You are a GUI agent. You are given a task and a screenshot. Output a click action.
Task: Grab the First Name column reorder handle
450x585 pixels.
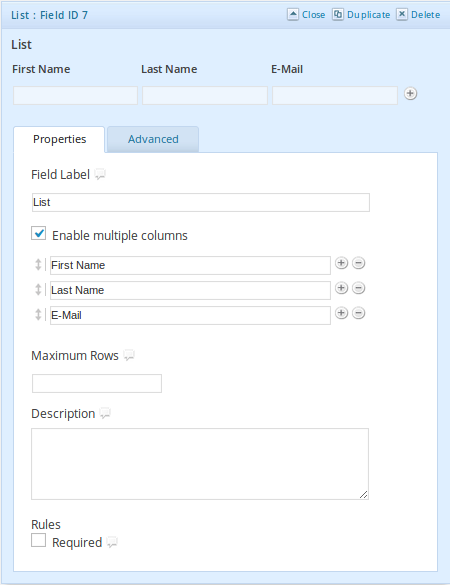(x=38, y=265)
